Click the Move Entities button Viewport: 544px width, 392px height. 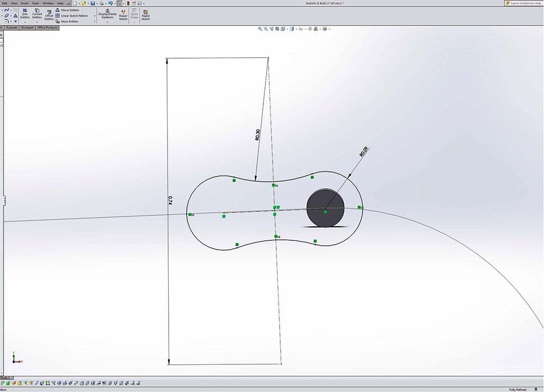tap(69, 22)
